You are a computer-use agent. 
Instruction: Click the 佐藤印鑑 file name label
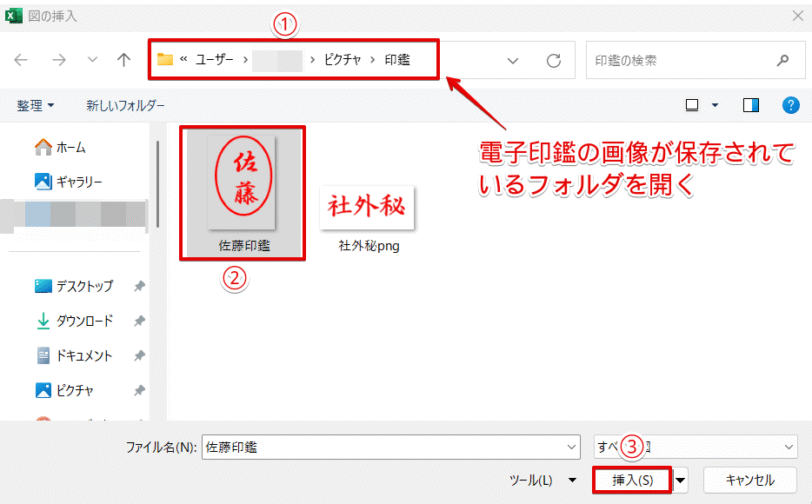coord(244,246)
